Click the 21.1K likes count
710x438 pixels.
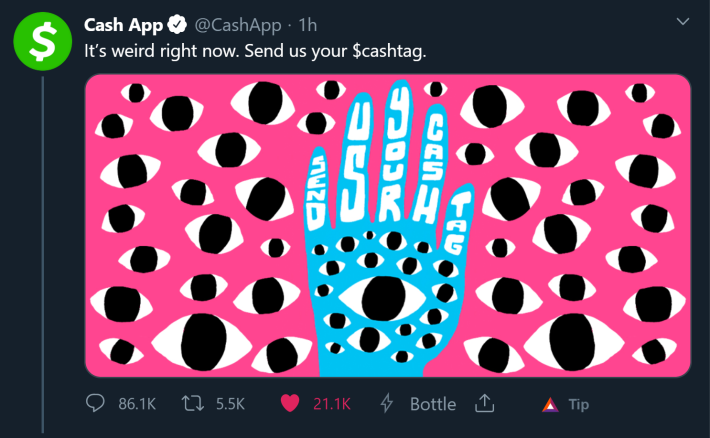point(332,404)
